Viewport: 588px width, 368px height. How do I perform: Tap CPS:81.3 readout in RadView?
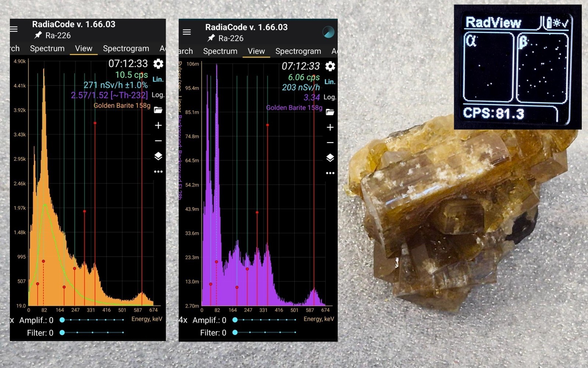coord(494,113)
